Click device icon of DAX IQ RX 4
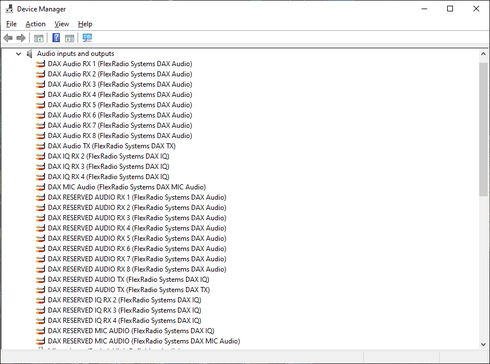490x364 pixels. click(40, 177)
